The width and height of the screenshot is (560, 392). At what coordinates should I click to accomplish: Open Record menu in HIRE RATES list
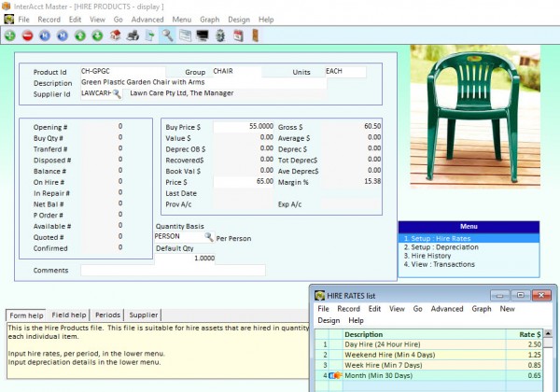pos(348,308)
